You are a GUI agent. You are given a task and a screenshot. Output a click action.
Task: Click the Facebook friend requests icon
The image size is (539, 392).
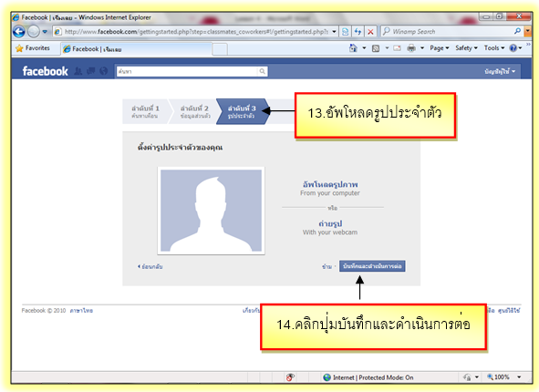click(78, 71)
